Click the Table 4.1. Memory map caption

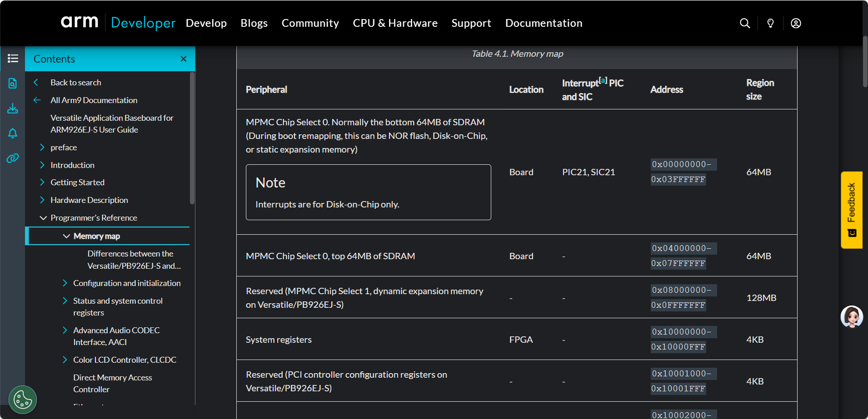click(517, 54)
